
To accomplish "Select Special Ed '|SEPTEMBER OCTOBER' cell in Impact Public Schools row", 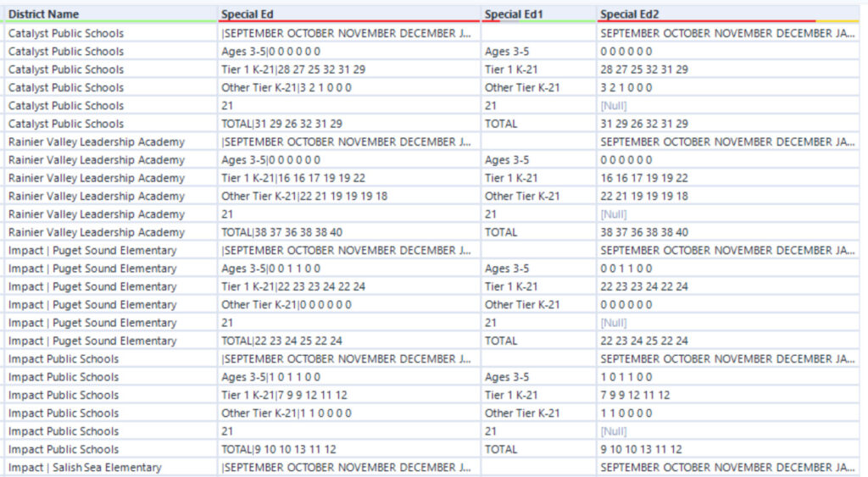I will pos(348,359).
